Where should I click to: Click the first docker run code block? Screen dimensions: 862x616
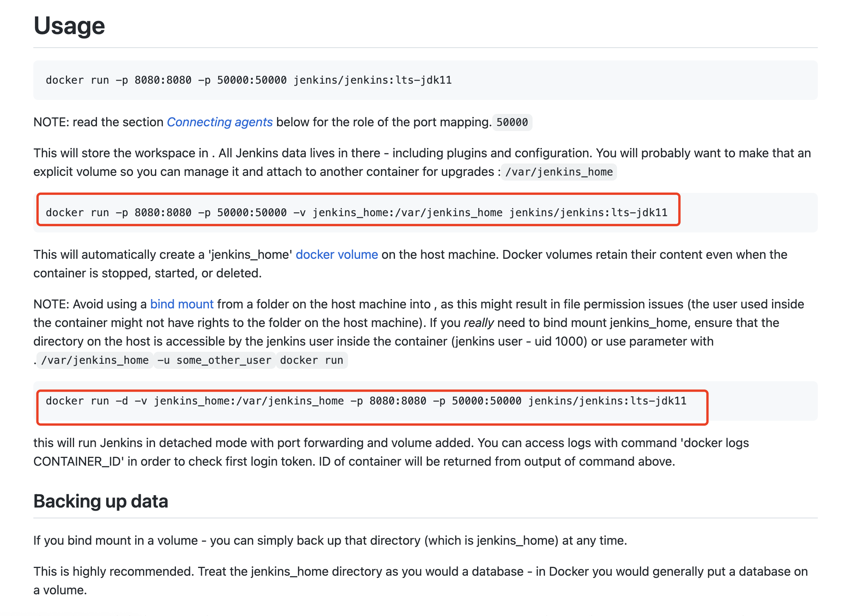(248, 80)
